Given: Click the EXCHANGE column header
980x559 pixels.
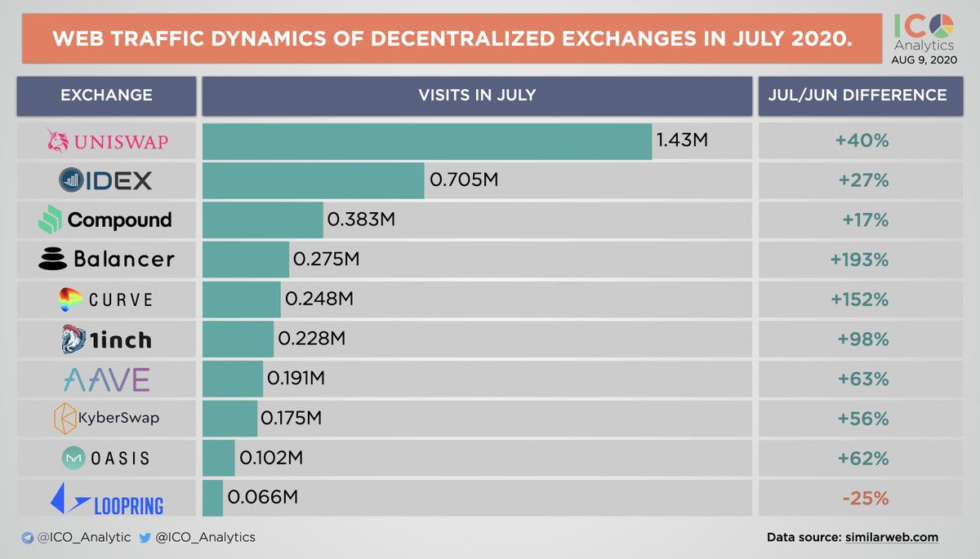Looking at the screenshot, I should [106, 95].
